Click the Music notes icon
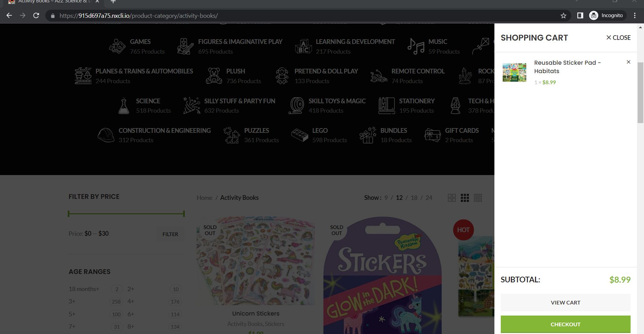The height and width of the screenshot is (334, 644). pyautogui.click(x=416, y=46)
